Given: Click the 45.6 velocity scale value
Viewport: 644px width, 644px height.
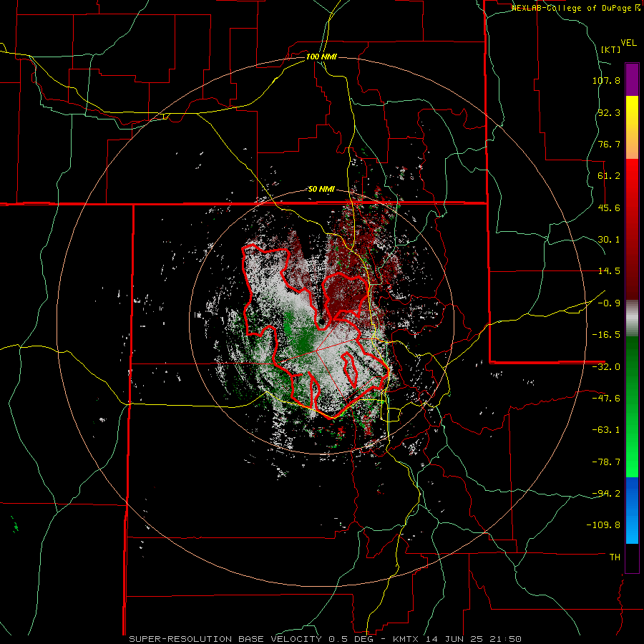Looking at the screenshot, I should tap(609, 208).
